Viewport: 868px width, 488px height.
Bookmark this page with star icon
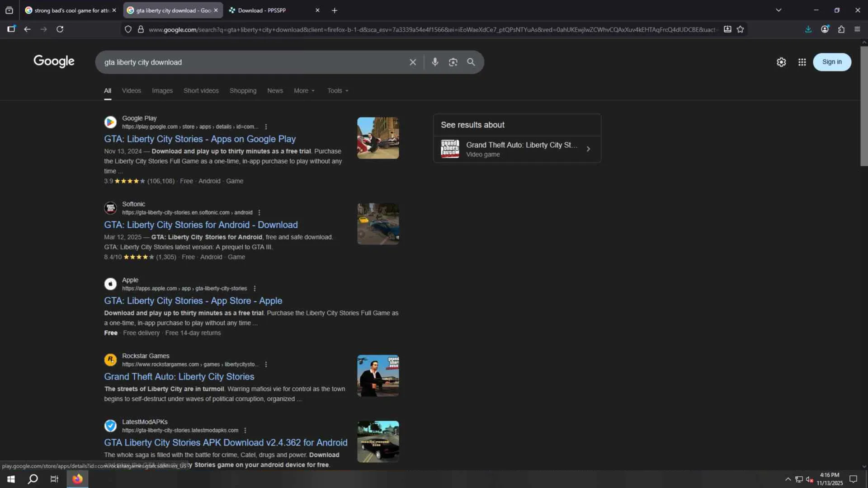tap(740, 29)
